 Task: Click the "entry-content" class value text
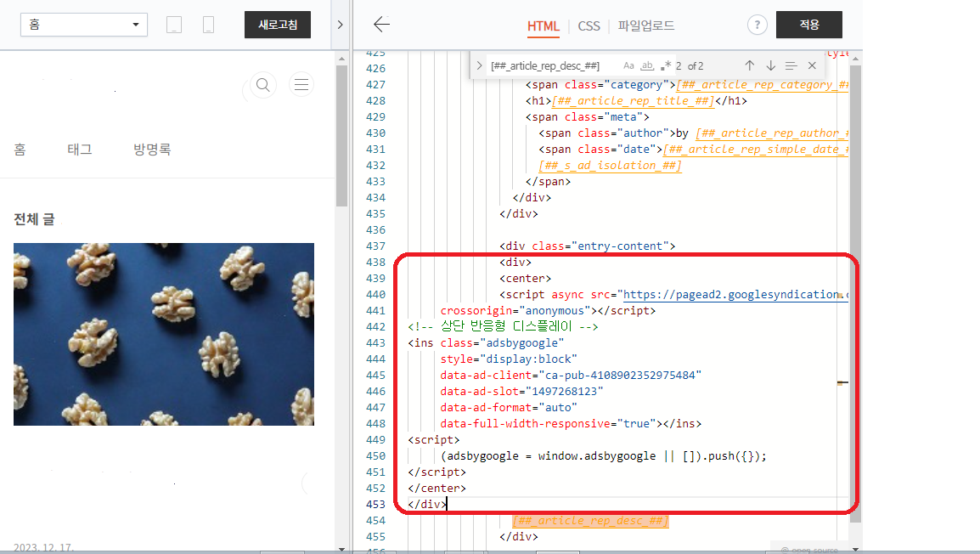pos(621,246)
